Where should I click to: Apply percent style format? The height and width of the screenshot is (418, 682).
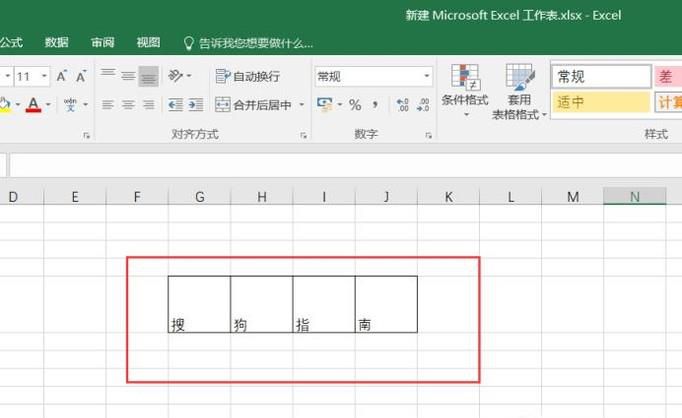[x=355, y=105]
